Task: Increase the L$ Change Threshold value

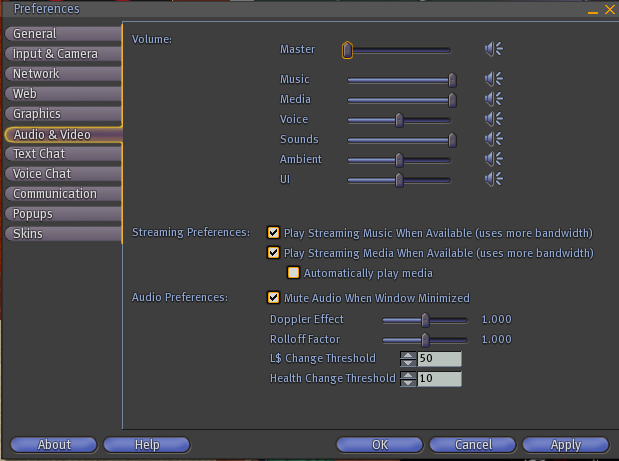Action: tap(408, 355)
